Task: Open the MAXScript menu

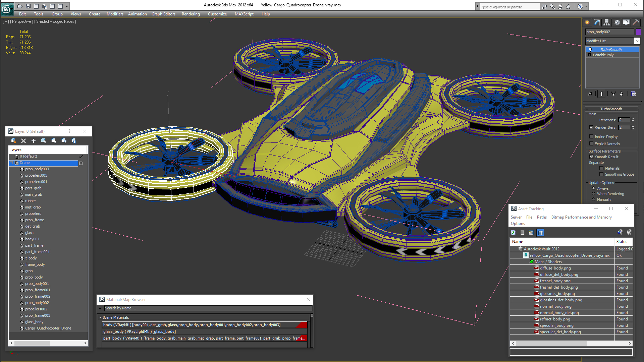Action: click(x=244, y=14)
